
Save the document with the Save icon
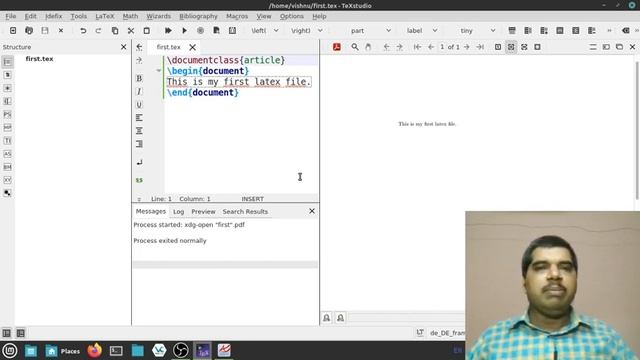click(45, 31)
